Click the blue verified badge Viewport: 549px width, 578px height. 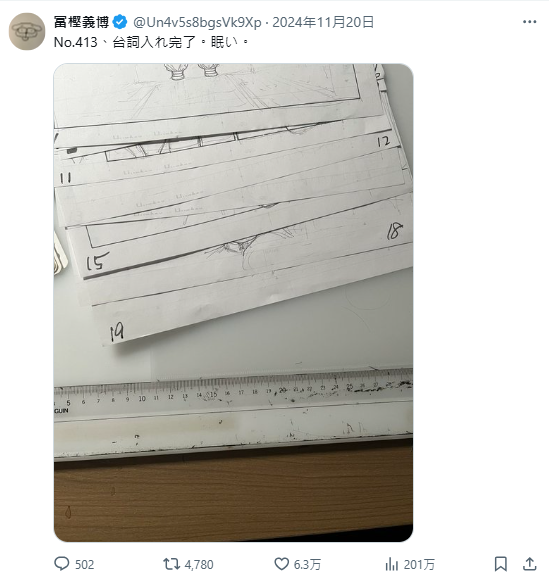[120, 22]
